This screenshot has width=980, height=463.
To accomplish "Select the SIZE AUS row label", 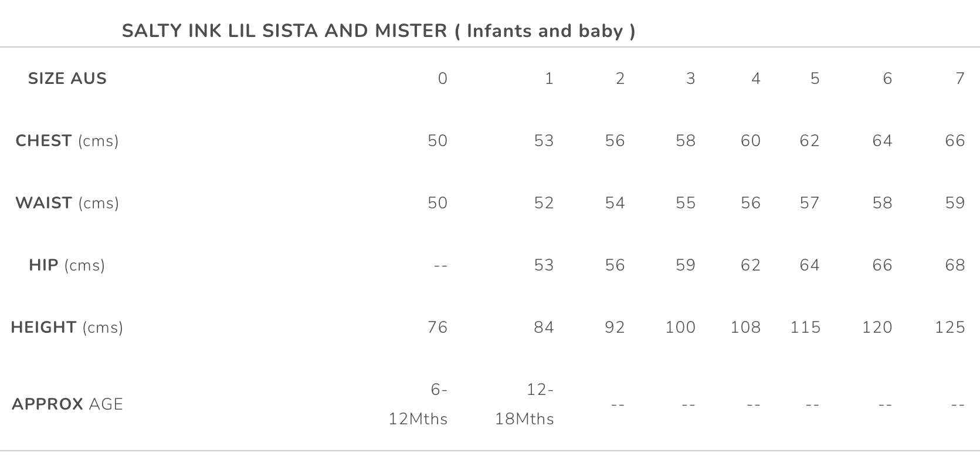I will (x=67, y=79).
